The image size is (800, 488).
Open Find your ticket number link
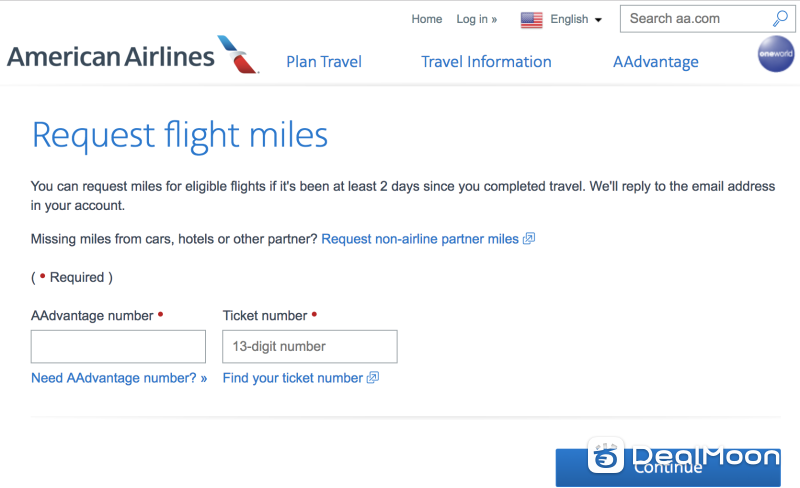click(293, 378)
